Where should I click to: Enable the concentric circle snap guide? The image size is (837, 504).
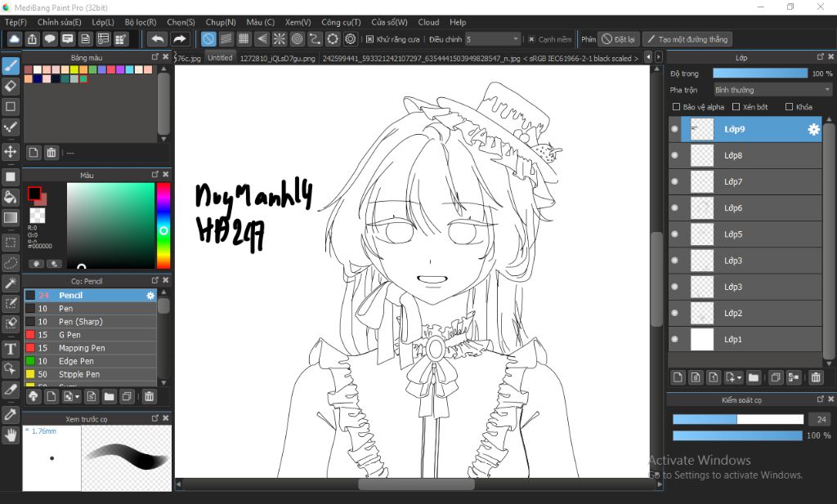tap(298, 39)
